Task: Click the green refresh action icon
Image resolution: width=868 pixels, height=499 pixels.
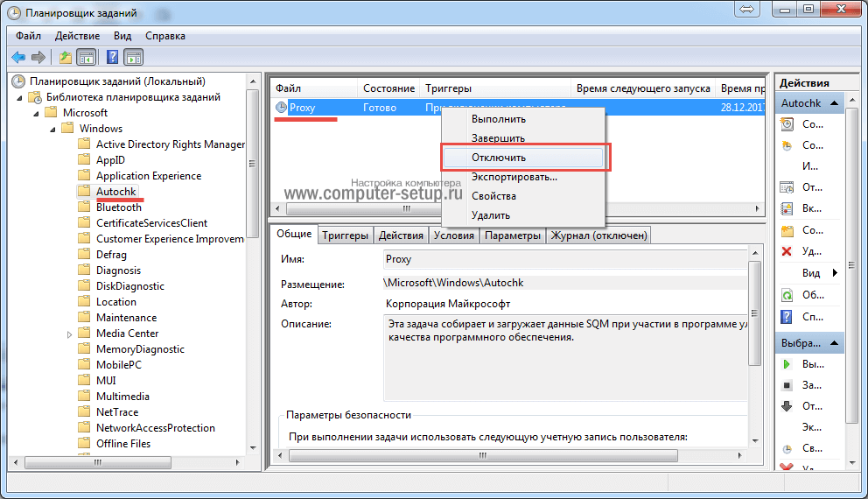Action: click(787, 295)
